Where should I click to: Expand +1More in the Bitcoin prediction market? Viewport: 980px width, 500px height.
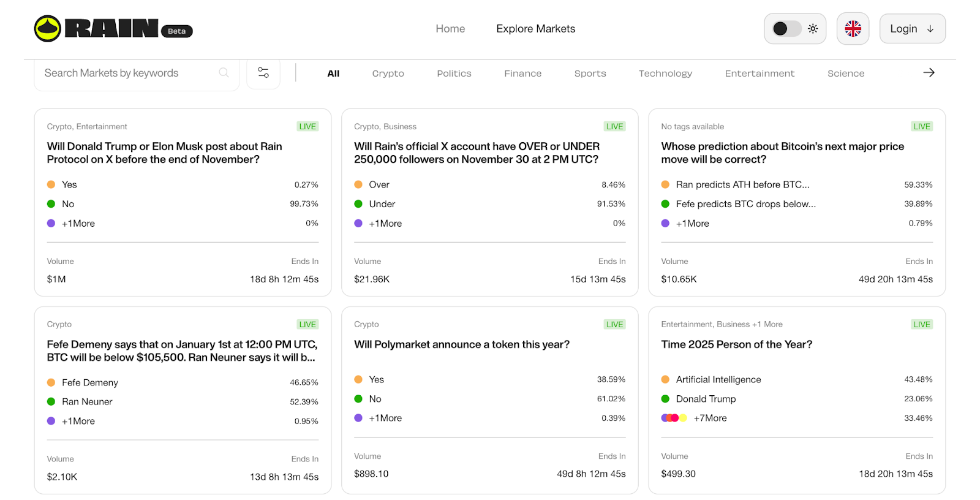pyautogui.click(x=692, y=224)
